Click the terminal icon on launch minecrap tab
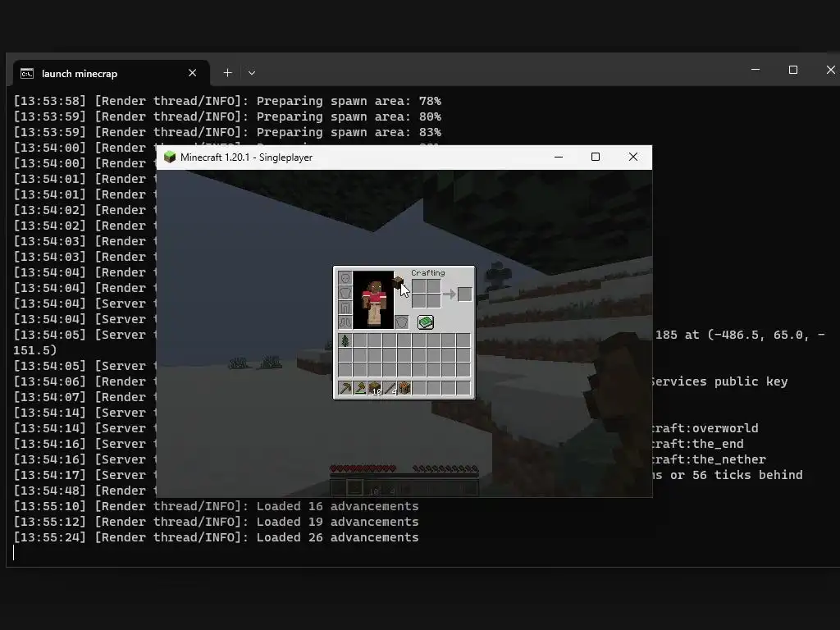 click(x=27, y=73)
